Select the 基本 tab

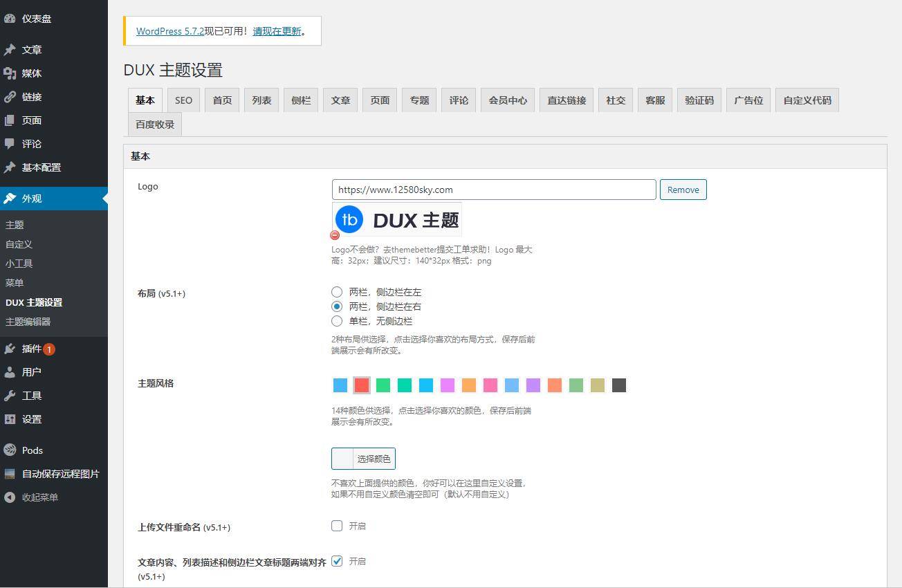[145, 100]
